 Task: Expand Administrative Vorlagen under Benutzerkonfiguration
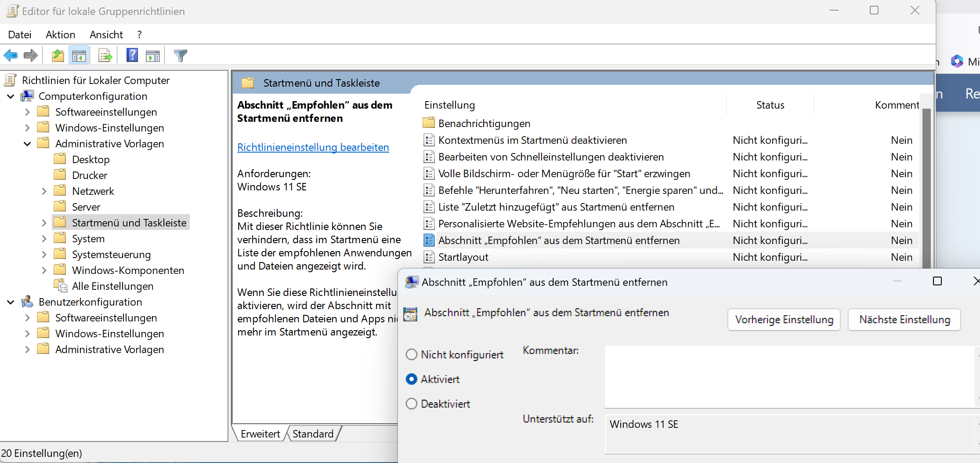[x=27, y=350]
